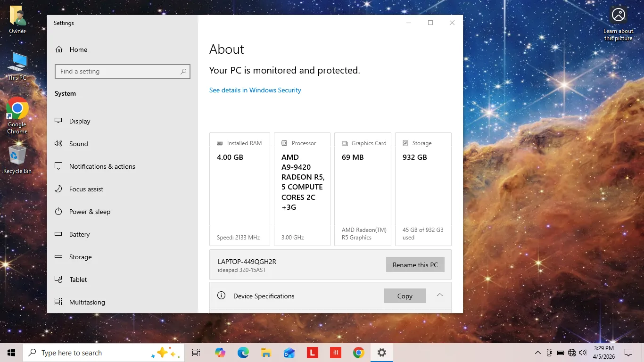Open Storage settings in sidebar
The image size is (644, 362).
pos(80,257)
